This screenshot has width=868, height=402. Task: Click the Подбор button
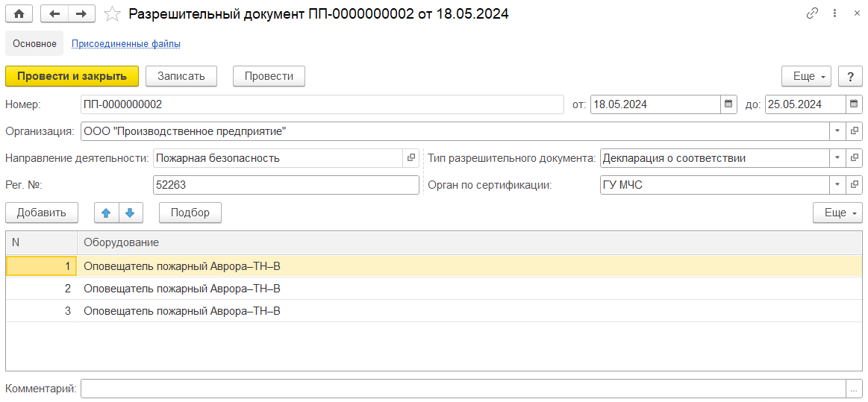[190, 213]
